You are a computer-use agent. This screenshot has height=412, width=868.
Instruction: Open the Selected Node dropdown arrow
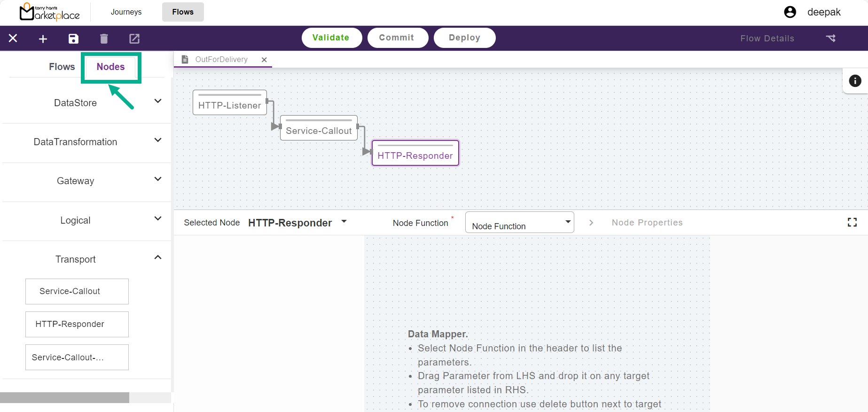click(344, 221)
